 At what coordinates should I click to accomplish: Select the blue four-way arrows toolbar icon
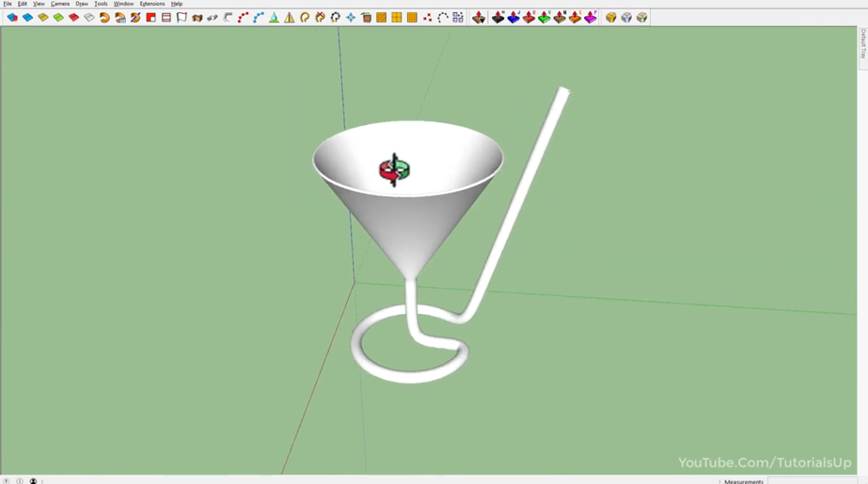[x=351, y=17]
